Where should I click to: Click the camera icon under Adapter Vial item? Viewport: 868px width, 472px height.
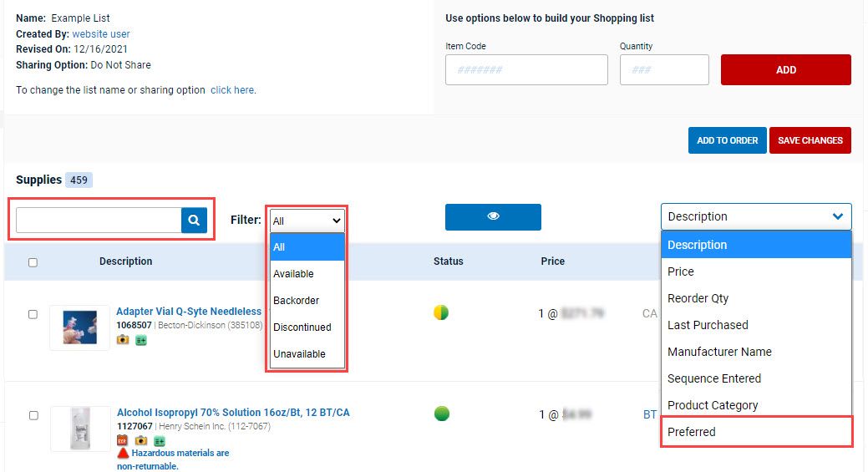(x=123, y=340)
